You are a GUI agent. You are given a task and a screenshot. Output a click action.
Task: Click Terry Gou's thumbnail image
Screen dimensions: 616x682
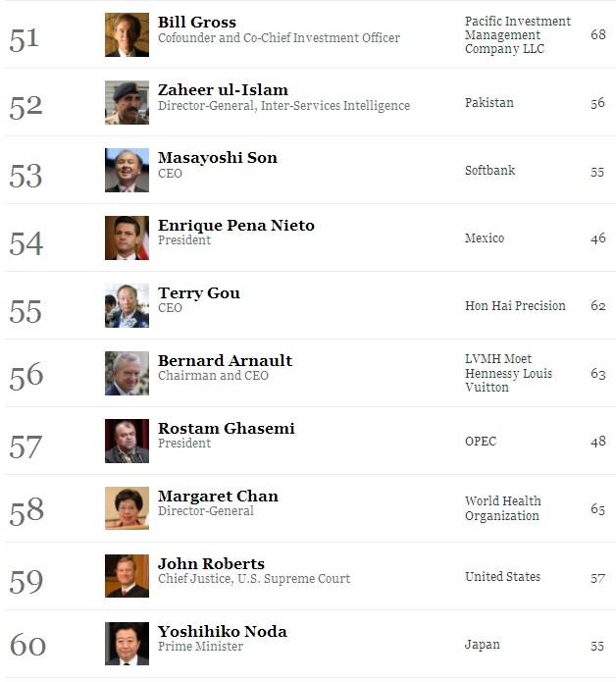coord(127,306)
